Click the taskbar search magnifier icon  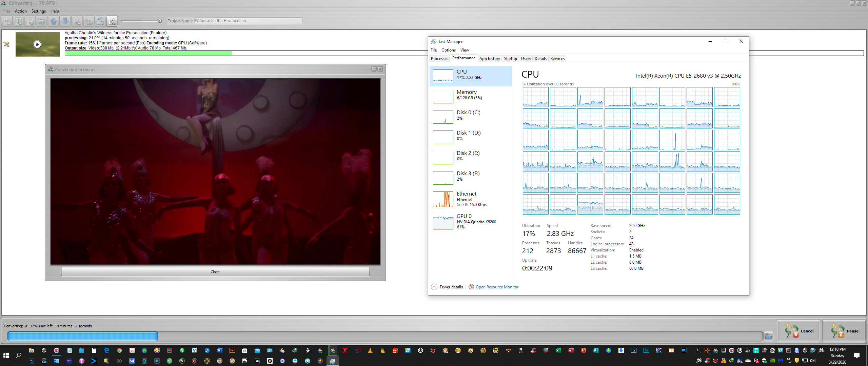[18, 355]
